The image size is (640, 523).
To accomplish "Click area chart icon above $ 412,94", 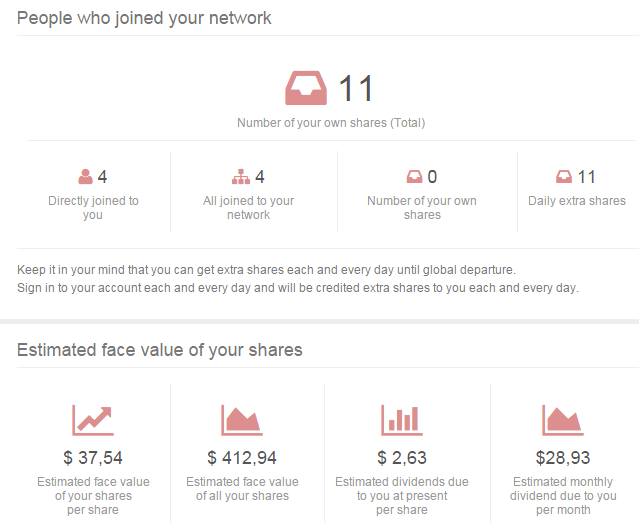I will point(241,419).
